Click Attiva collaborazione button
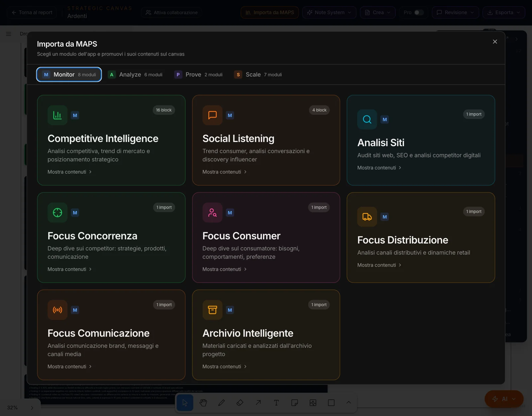532x416 pixels. tap(172, 12)
